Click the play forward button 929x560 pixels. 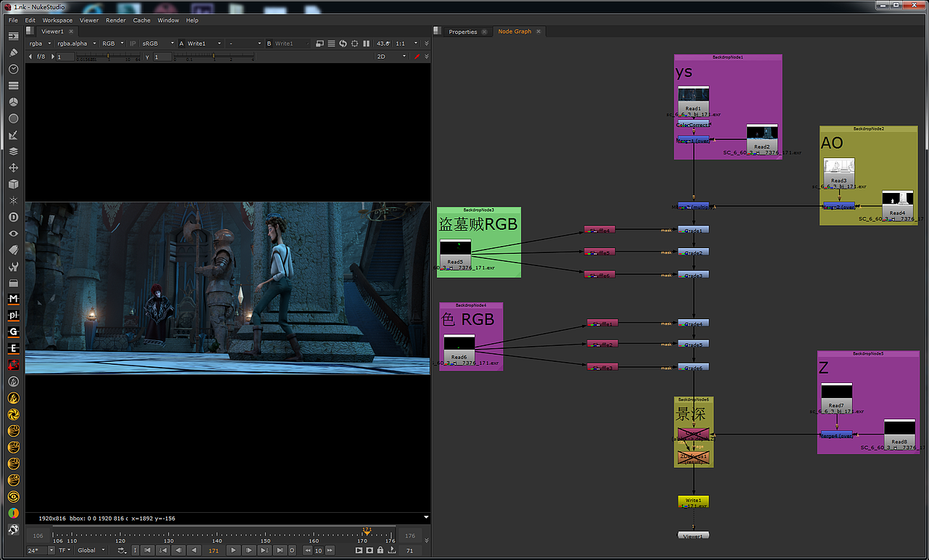[x=233, y=551]
